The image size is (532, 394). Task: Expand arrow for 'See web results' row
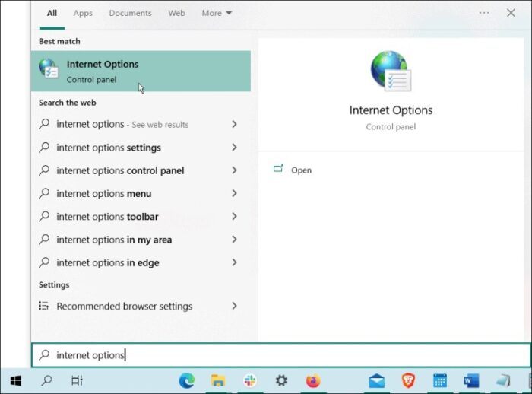point(234,124)
